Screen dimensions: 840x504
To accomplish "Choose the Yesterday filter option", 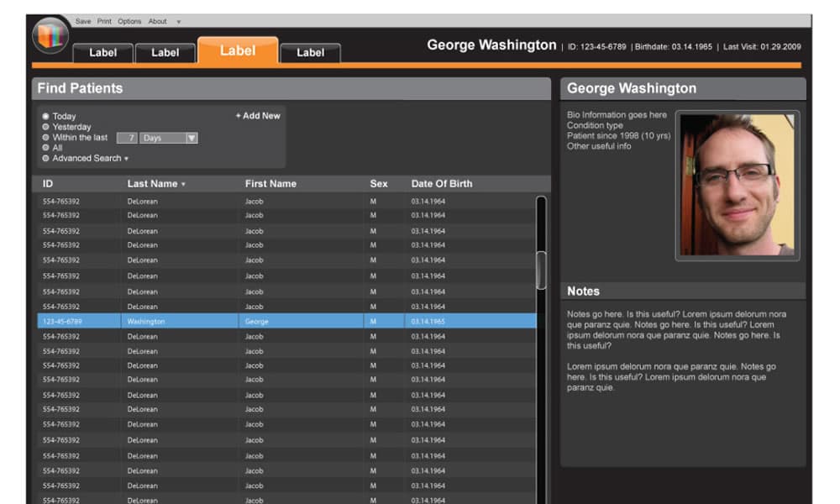I will 45,127.
